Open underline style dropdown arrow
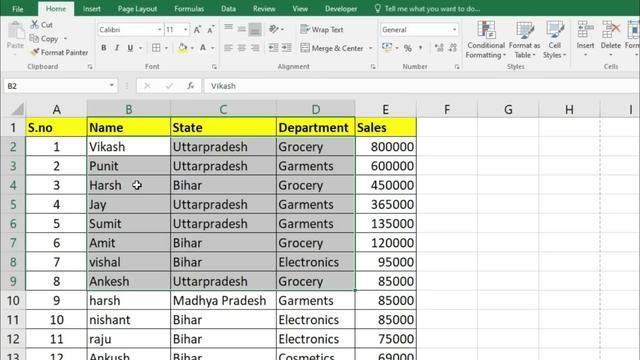640x360 pixels. coord(140,48)
